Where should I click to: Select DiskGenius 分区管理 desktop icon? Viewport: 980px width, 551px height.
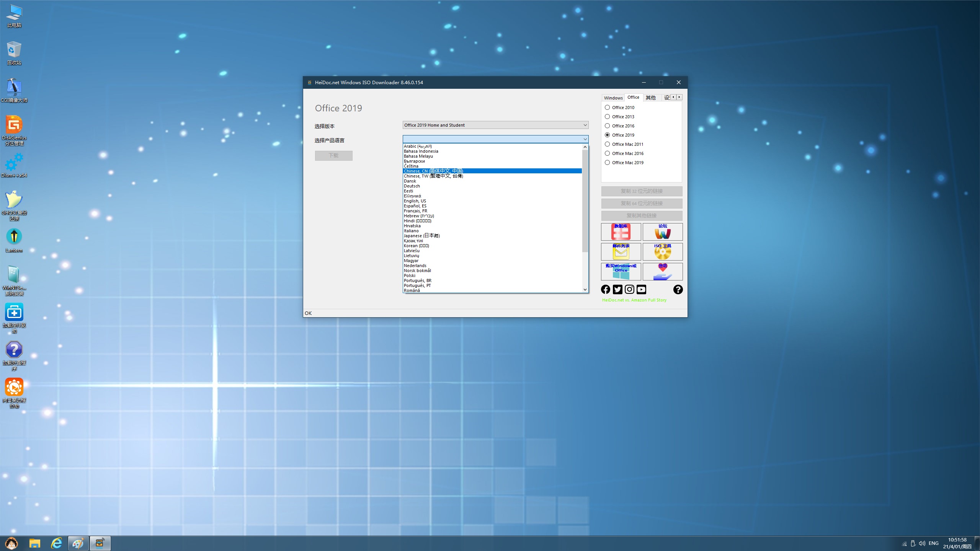[14, 131]
